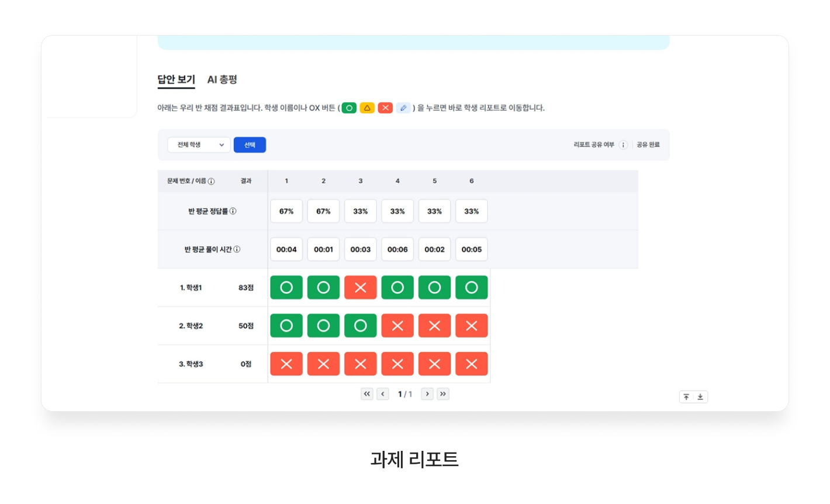The width and height of the screenshot is (830, 504).
Task: Click the 00:06 average time box for question 4
Action: tap(397, 249)
